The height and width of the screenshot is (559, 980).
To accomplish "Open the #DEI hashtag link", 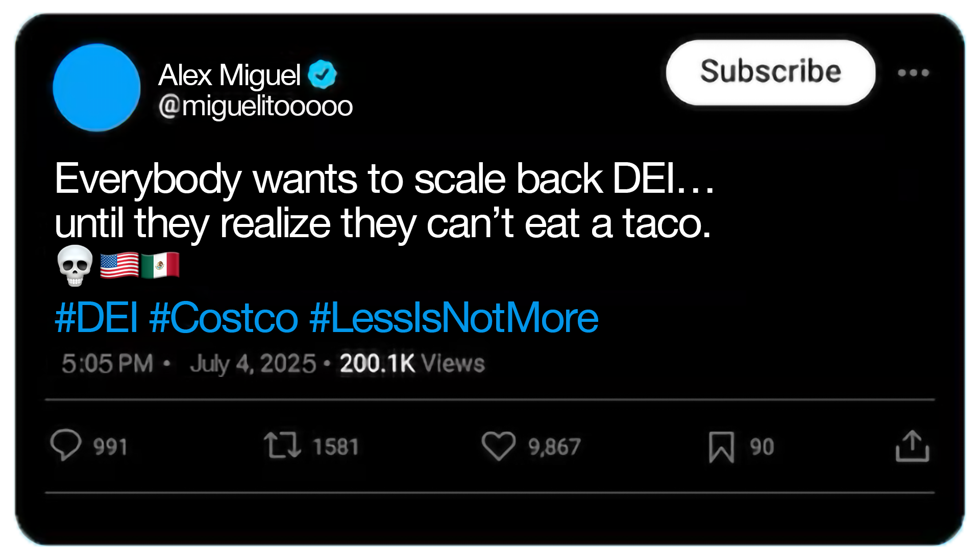I will pos(96,317).
